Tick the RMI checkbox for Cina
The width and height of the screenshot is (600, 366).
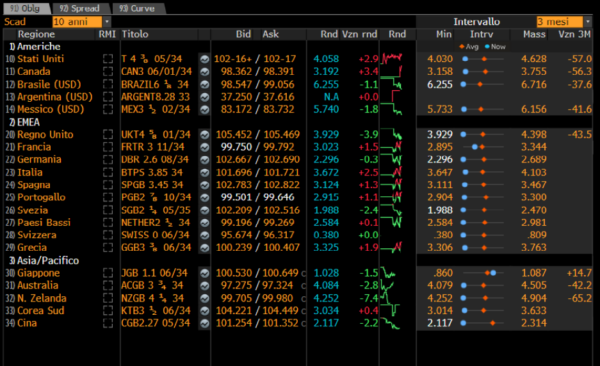pyautogui.click(x=108, y=324)
